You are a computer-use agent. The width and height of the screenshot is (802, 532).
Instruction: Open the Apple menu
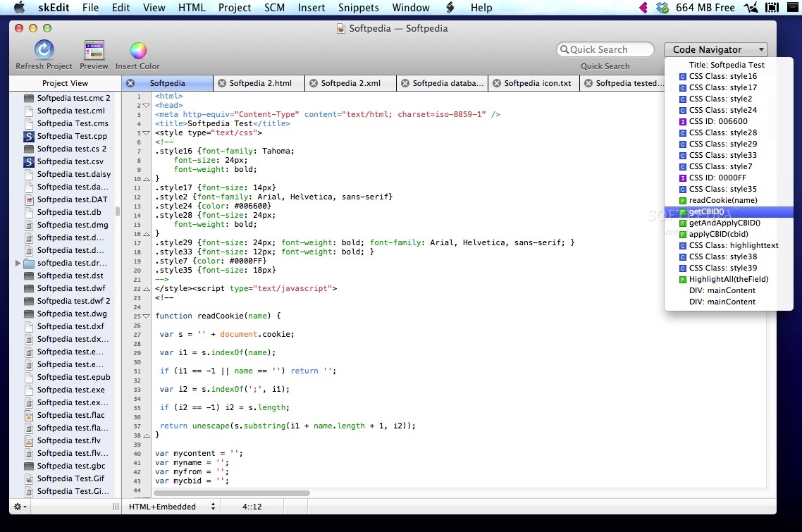tap(20, 8)
